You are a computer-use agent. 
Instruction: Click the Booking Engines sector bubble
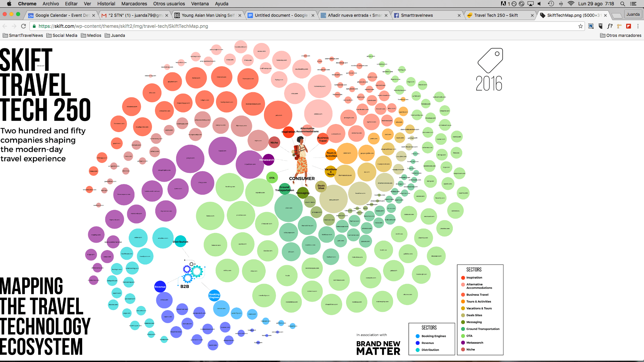[214, 296]
